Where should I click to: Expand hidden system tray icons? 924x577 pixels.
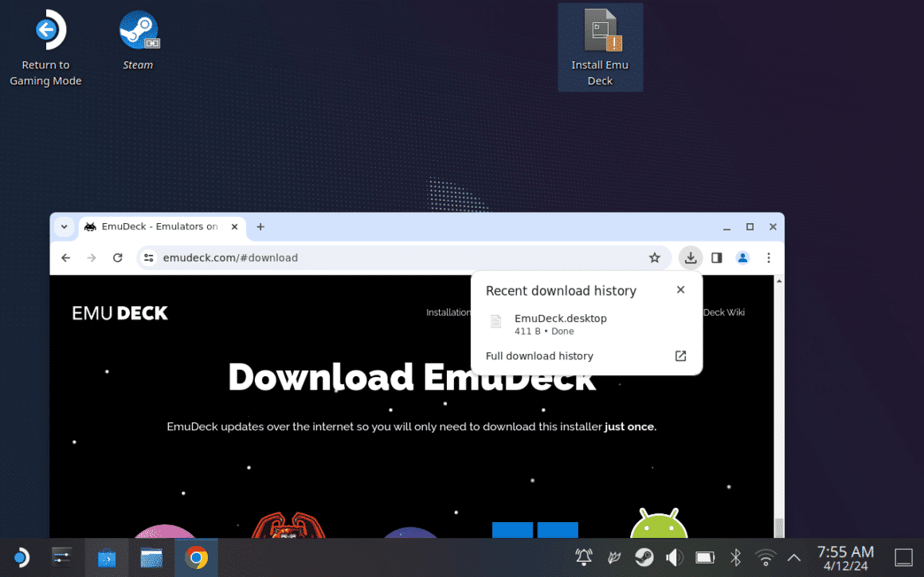tap(794, 557)
